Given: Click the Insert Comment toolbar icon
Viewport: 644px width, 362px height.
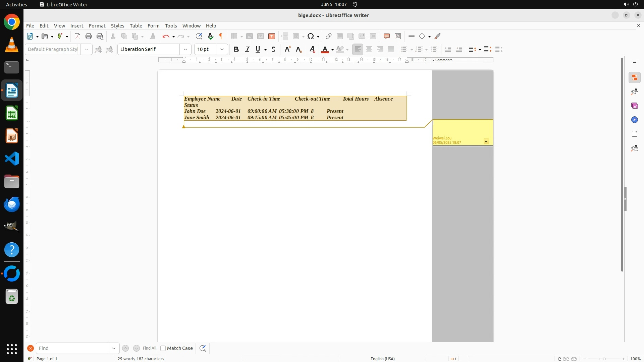Looking at the screenshot, I should [x=386, y=36].
